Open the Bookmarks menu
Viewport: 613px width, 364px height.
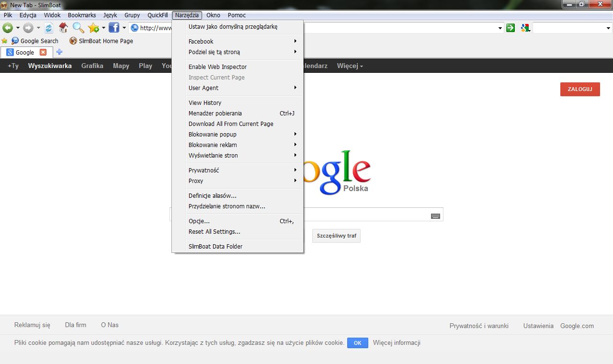pyautogui.click(x=82, y=15)
